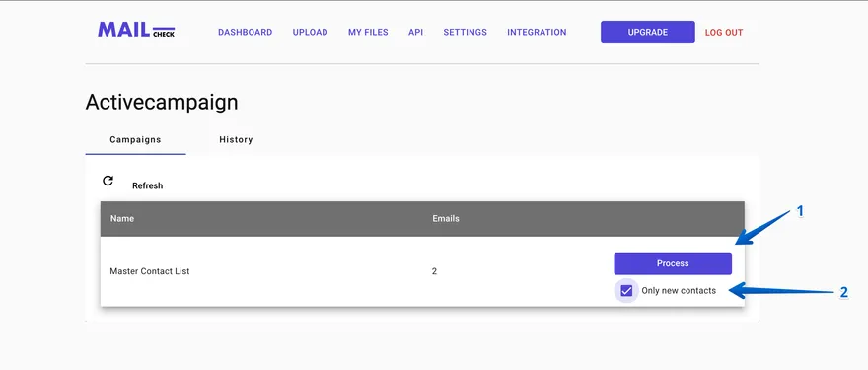This screenshot has width=868, height=370.
Task: Click the Refresh label
Action: [148, 186]
